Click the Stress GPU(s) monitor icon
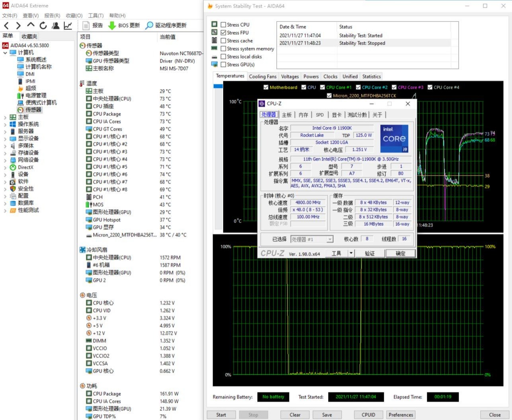Image resolution: width=512 pixels, height=420 pixels. pyautogui.click(x=214, y=64)
